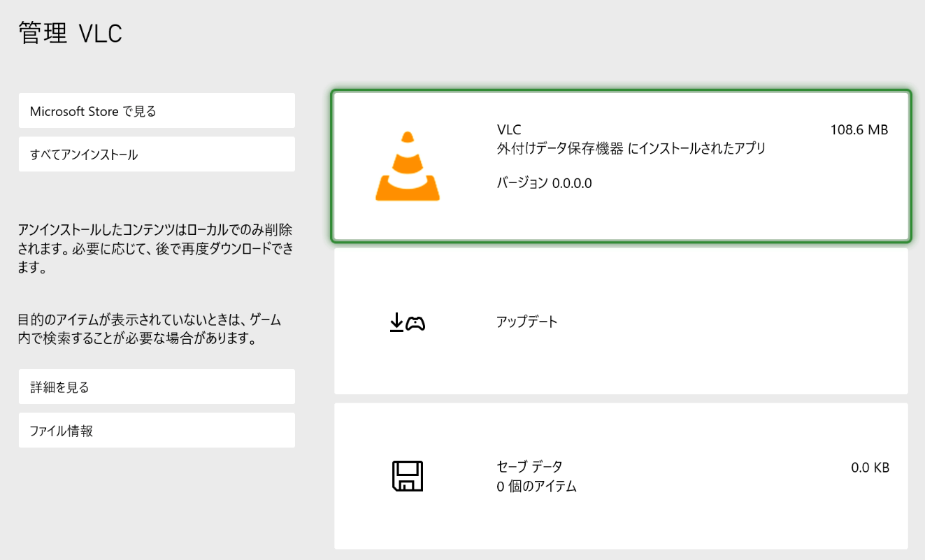
Task: Open ファイル情報 button
Action: click(x=157, y=430)
